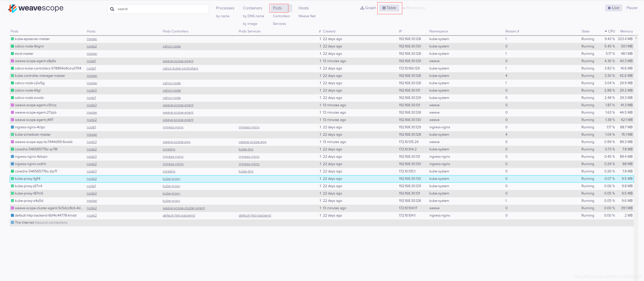Sort table by Memory column
The width and height of the screenshot is (644, 281).
[626, 31]
